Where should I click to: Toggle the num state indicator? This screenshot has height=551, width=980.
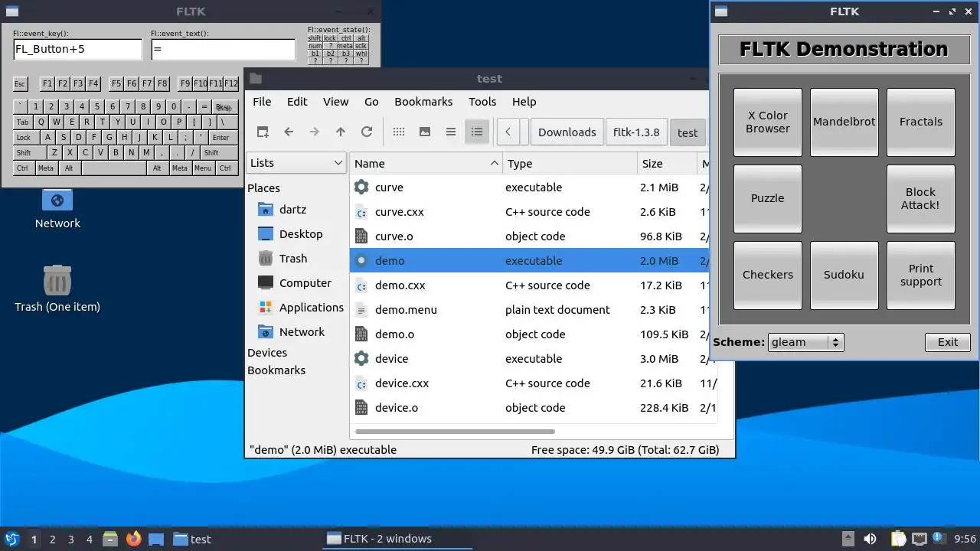coord(315,46)
